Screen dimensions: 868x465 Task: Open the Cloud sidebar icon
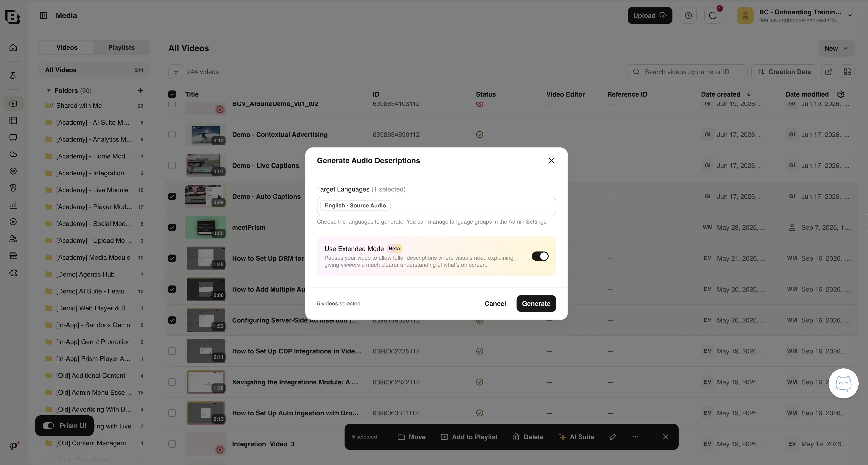pos(13,154)
